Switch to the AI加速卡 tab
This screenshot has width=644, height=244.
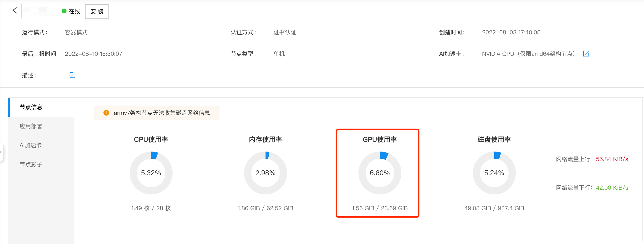[41, 145]
